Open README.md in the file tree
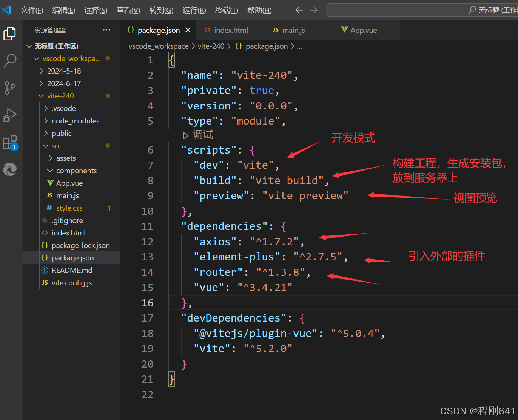 coord(72,270)
